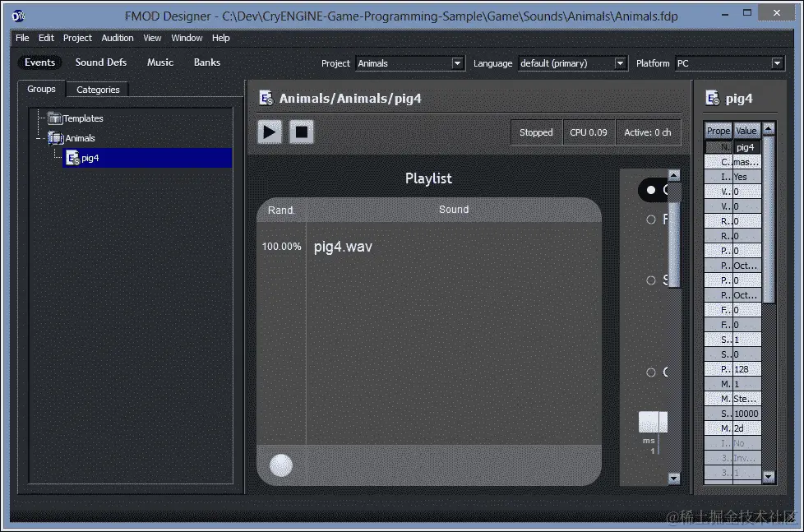Click the event icon in the pig4 properties header
804x532 pixels.
pos(713,98)
